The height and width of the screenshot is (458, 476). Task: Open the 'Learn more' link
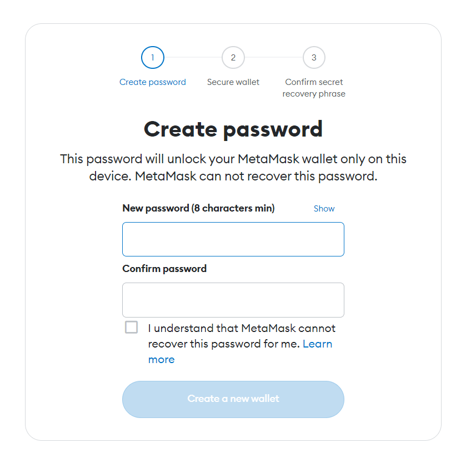click(x=317, y=344)
